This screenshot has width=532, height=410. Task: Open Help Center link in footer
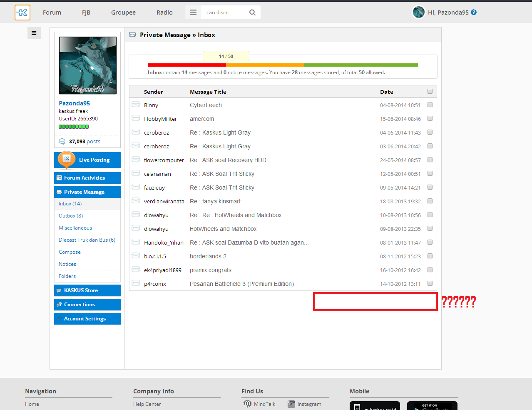tap(147, 404)
